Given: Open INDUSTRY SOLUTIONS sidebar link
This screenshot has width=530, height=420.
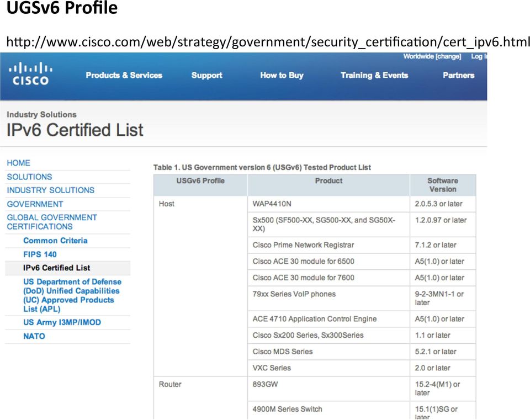Looking at the screenshot, I should pyautogui.click(x=51, y=190).
